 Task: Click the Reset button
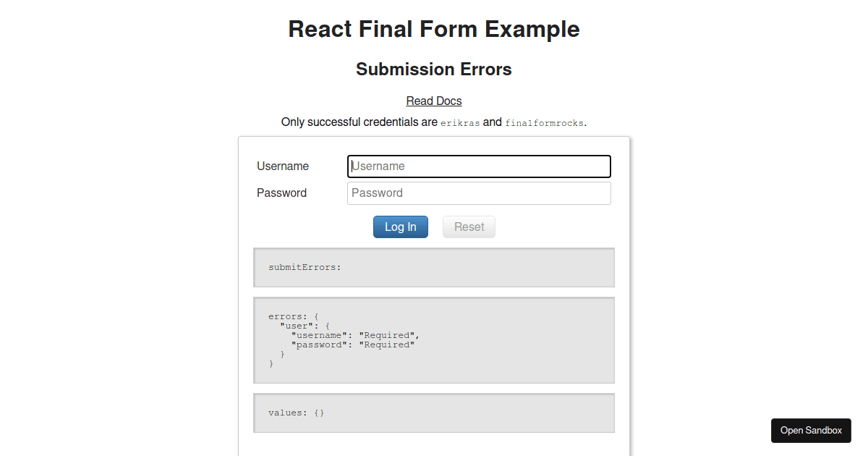(469, 227)
